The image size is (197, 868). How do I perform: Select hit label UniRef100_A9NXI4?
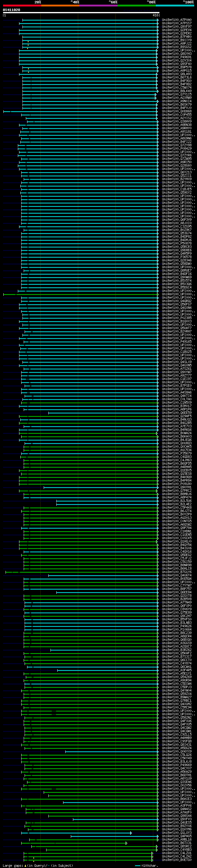[176, 101]
